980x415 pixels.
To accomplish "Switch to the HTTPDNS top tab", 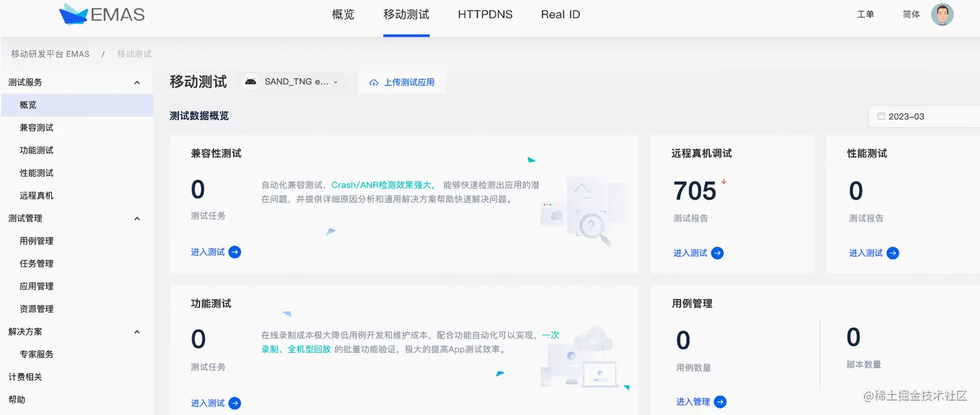I will [x=485, y=14].
